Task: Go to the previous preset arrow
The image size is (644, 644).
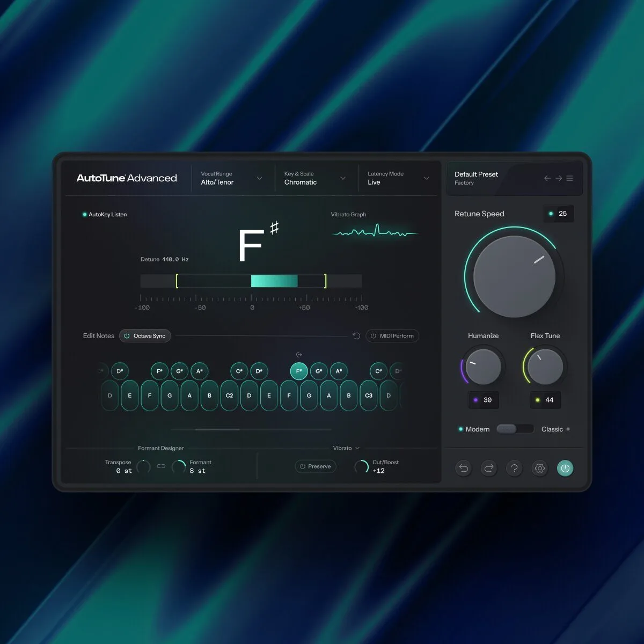Action: point(547,178)
